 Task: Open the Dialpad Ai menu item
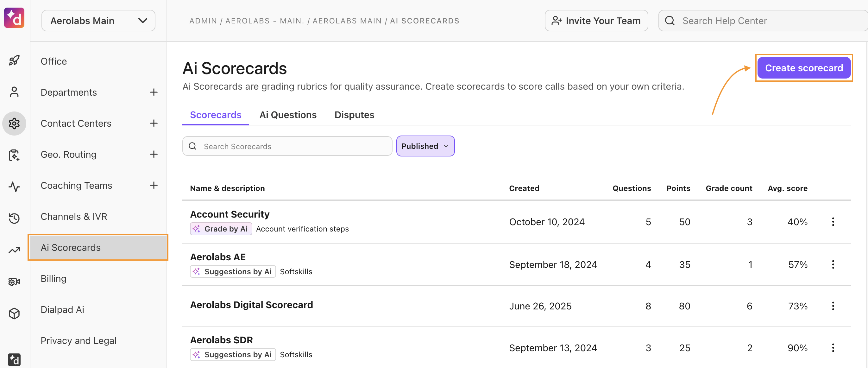62,310
